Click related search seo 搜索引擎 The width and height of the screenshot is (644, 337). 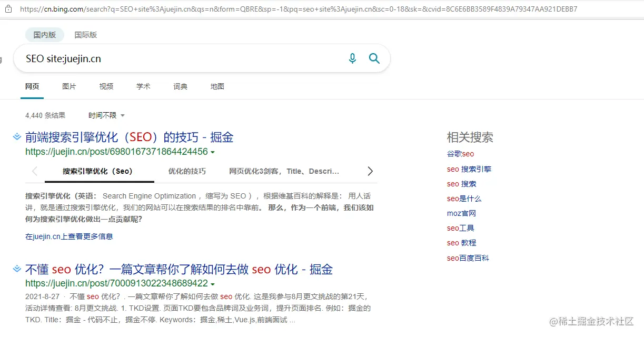(469, 169)
